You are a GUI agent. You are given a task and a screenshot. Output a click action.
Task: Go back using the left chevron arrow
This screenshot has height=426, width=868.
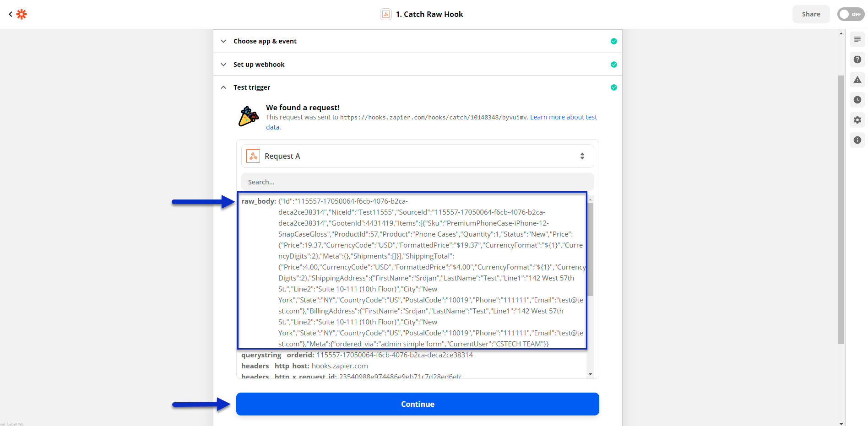tap(10, 14)
